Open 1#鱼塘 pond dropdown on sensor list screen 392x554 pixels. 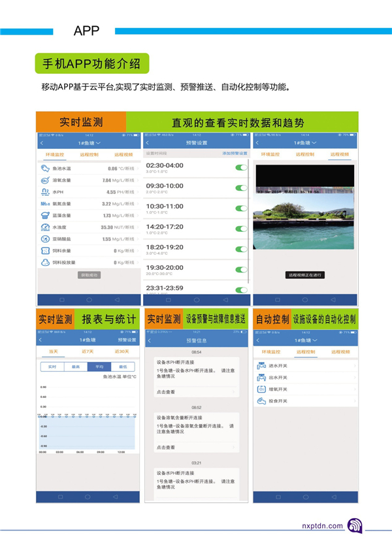tap(89, 143)
